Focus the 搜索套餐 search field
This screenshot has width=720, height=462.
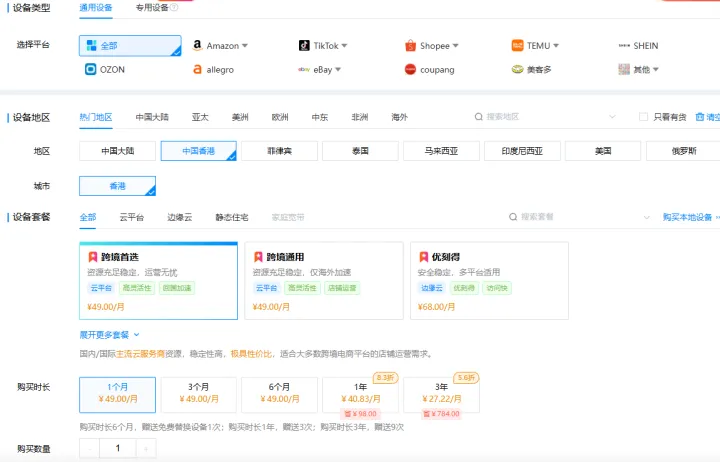pos(579,217)
